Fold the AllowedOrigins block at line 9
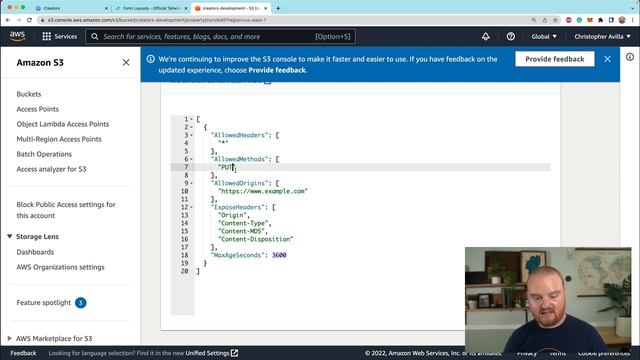 (191, 183)
